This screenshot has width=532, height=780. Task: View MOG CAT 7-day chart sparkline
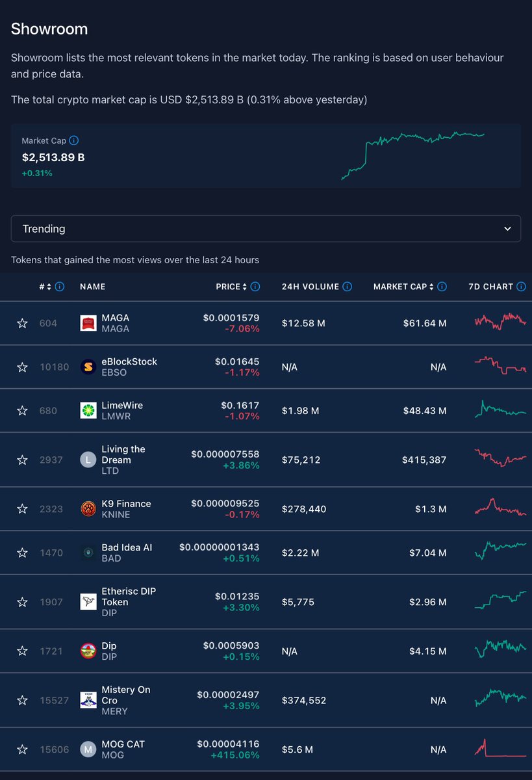click(x=501, y=747)
